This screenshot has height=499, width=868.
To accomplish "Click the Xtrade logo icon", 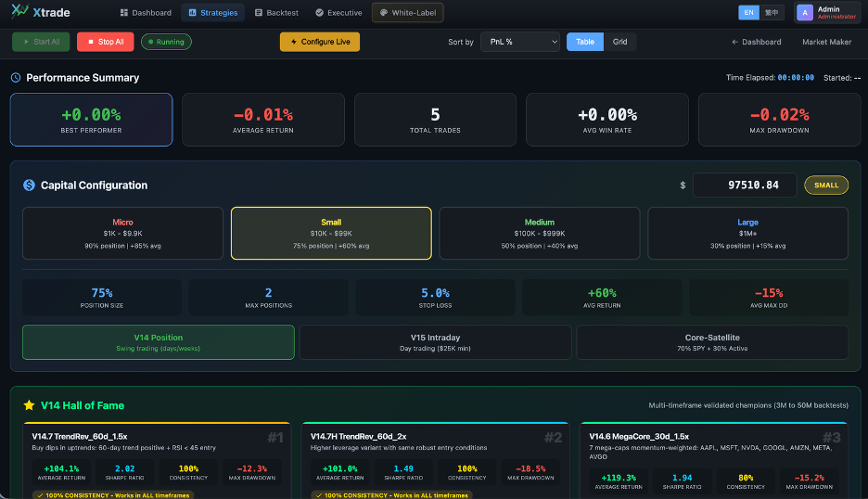I will (19, 10).
